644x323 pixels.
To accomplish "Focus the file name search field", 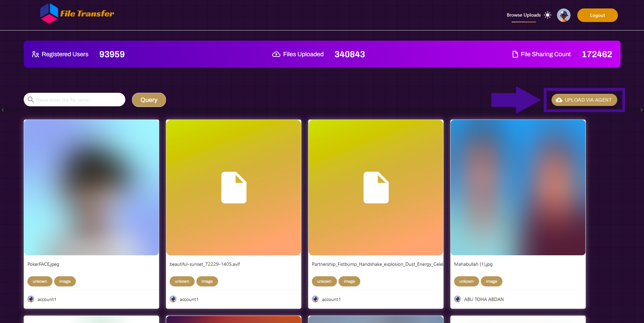I will (78, 100).
